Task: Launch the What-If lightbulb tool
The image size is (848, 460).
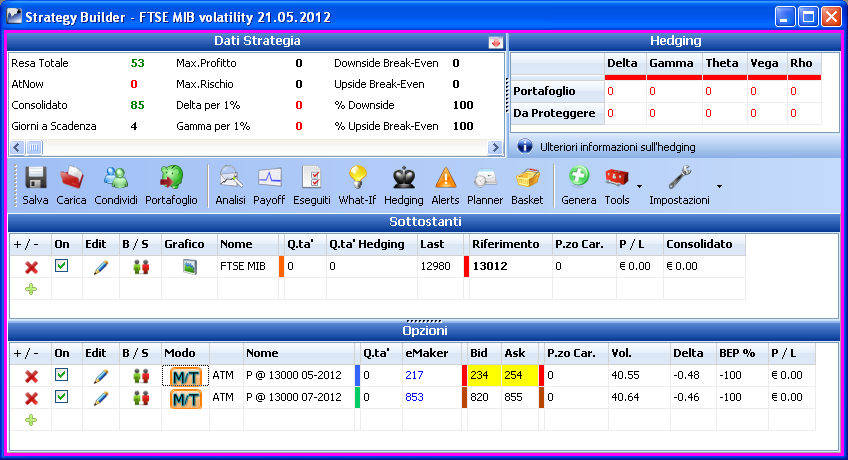Action: [357, 185]
